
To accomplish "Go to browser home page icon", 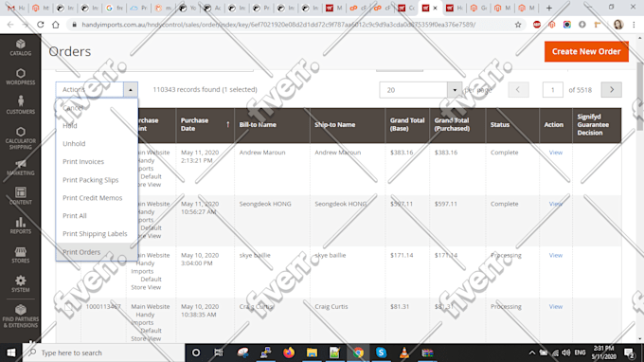I will tap(56, 25).
